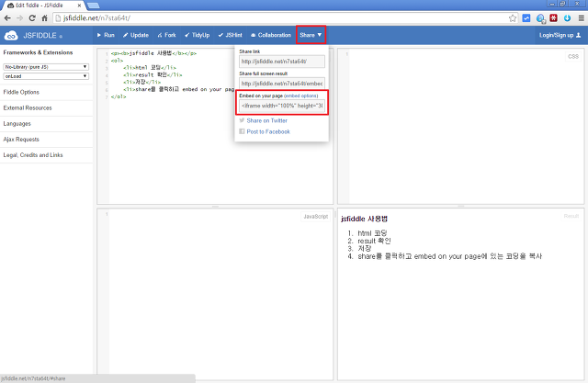
Task: Expand the No-Library (pure JS) dropdown
Action: pos(46,67)
